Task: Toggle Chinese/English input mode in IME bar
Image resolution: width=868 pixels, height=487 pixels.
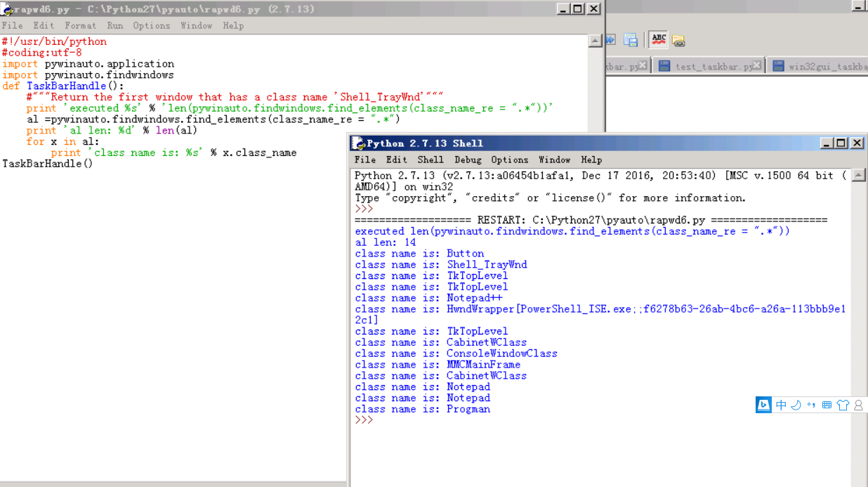Action: click(781, 405)
